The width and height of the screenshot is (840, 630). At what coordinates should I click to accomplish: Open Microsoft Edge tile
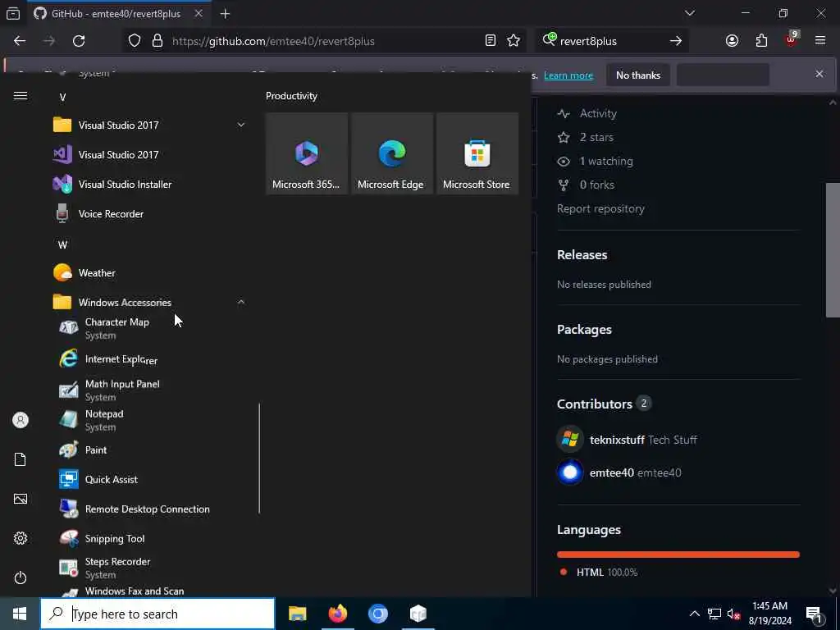point(391,153)
